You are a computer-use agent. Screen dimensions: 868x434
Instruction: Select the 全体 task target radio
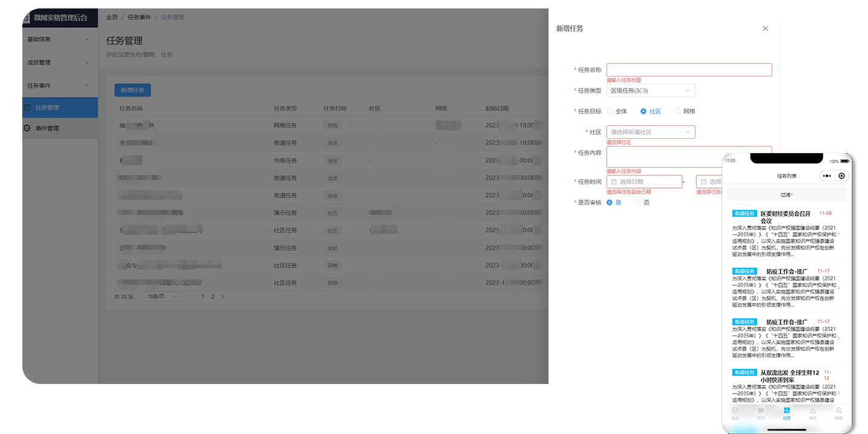609,112
